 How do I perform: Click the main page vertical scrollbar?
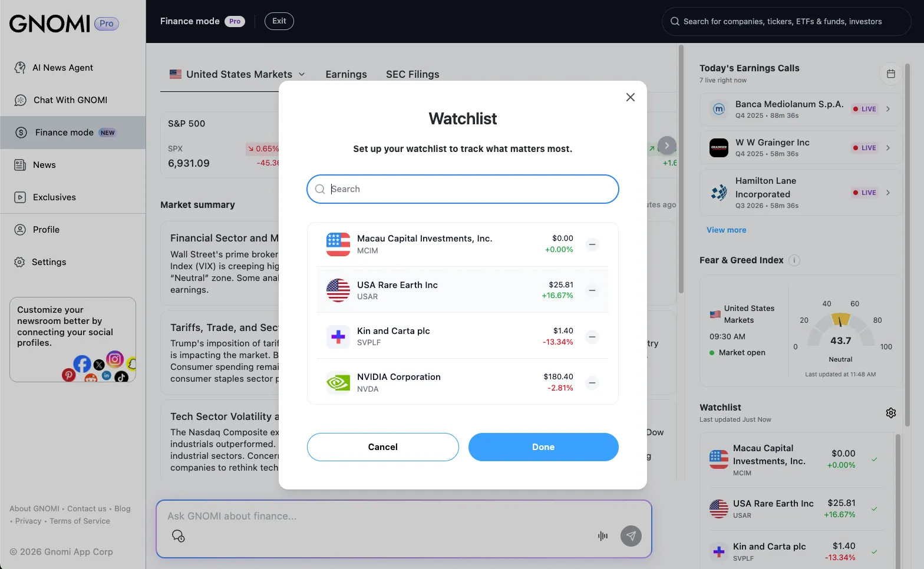(681, 170)
